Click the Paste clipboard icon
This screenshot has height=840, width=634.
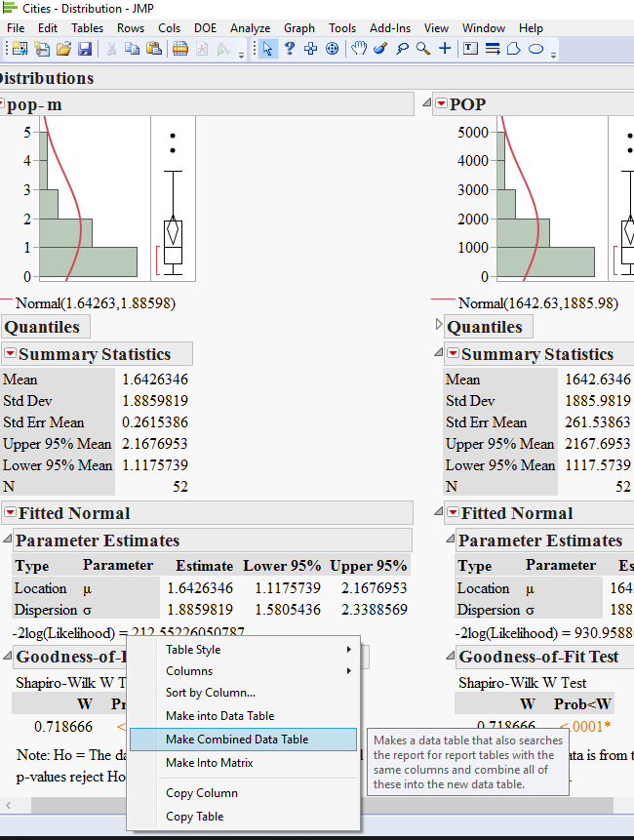click(154, 49)
